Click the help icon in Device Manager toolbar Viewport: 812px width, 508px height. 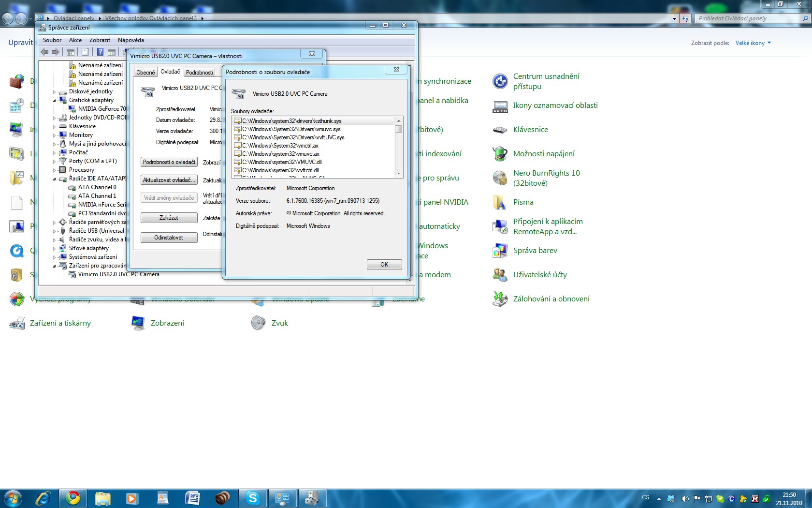coord(100,52)
